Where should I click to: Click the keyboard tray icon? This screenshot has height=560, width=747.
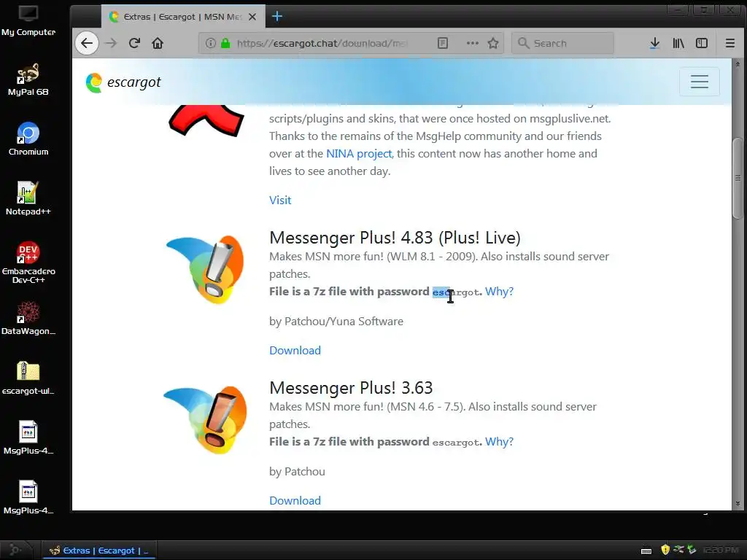pos(646,551)
